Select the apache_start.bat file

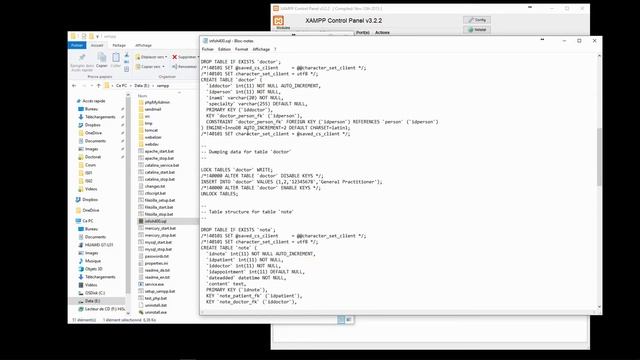159,151
